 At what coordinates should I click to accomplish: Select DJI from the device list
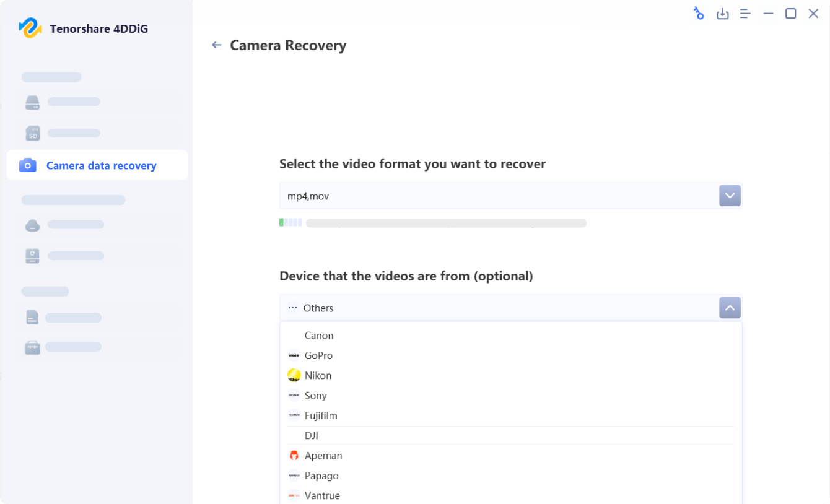(x=312, y=436)
